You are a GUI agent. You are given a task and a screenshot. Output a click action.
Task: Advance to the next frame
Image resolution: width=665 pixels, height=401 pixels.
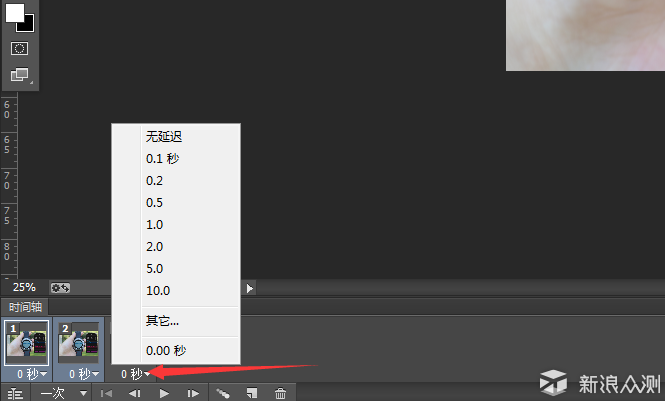click(x=193, y=394)
